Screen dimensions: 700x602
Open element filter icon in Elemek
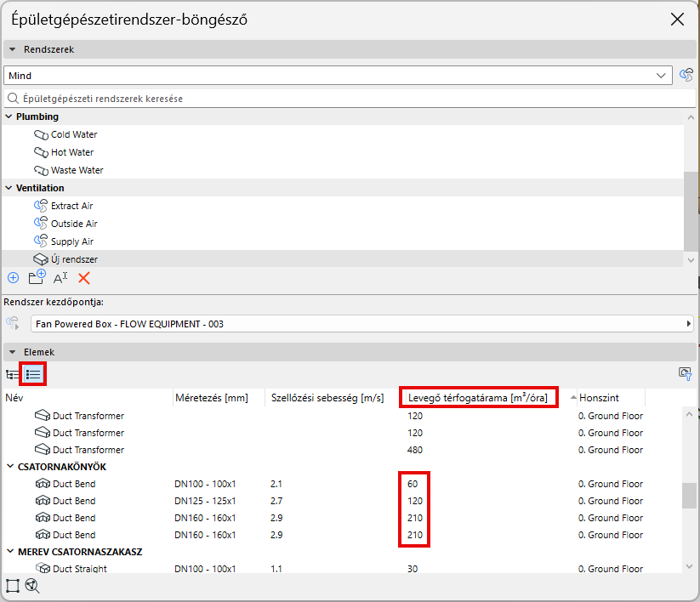tap(685, 373)
